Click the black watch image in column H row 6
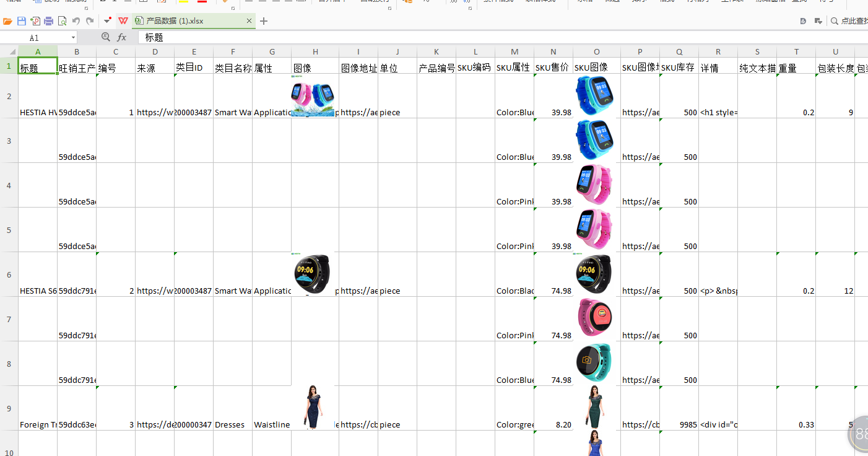Image resolution: width=868 pixels, height=456 pixels. [313, 273]
